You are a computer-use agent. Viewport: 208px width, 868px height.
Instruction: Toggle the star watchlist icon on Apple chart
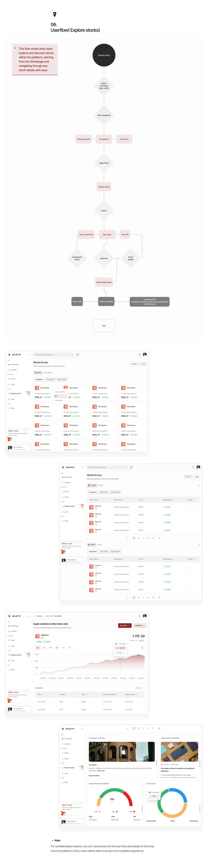click(x=143, y=648)
